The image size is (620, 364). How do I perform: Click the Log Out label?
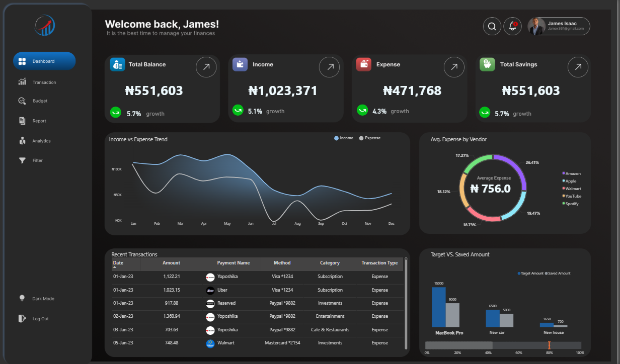[41, 319]
